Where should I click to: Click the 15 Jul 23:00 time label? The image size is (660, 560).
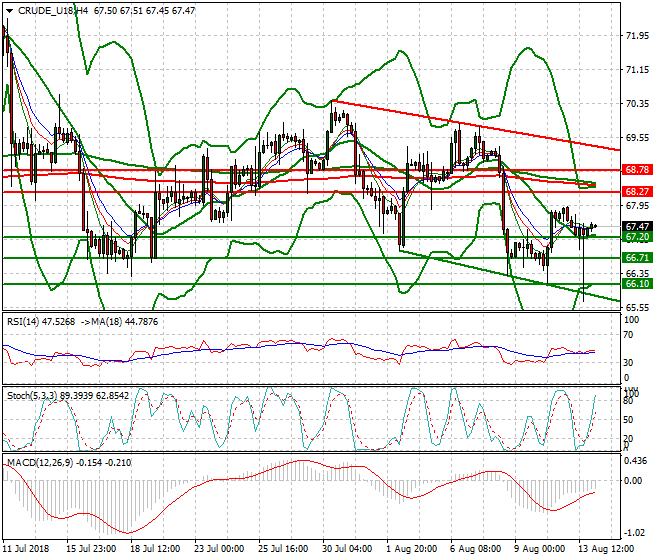coord(91,549)
